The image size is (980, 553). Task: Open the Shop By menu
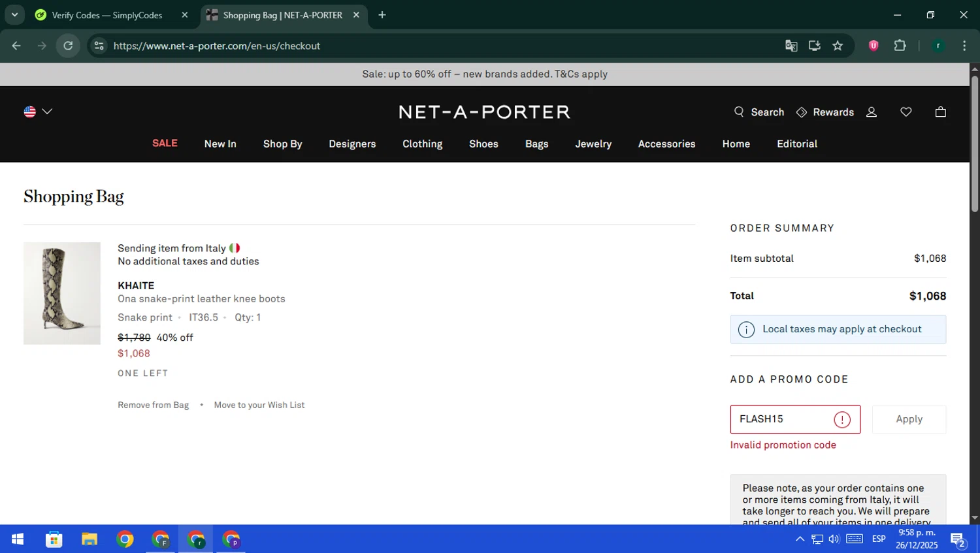283,144
